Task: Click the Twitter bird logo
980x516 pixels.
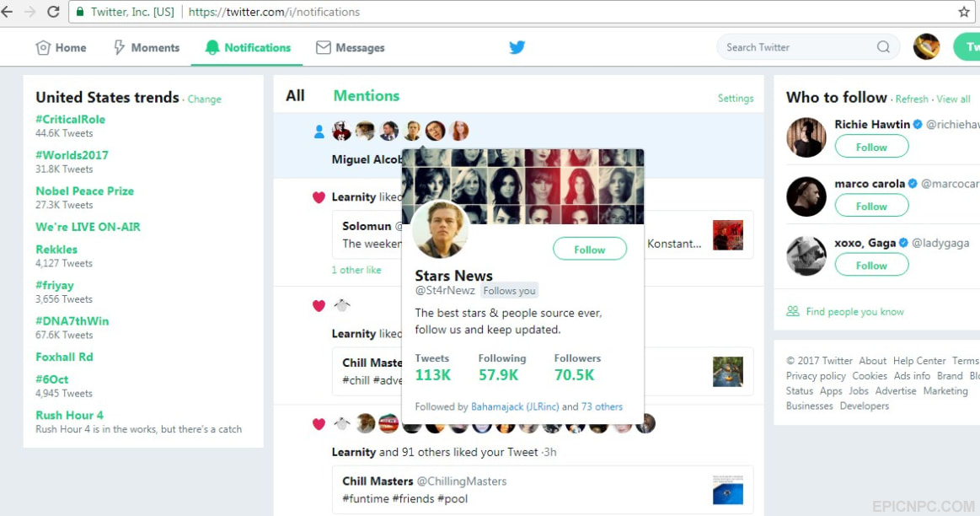Action: coord(517,47)
